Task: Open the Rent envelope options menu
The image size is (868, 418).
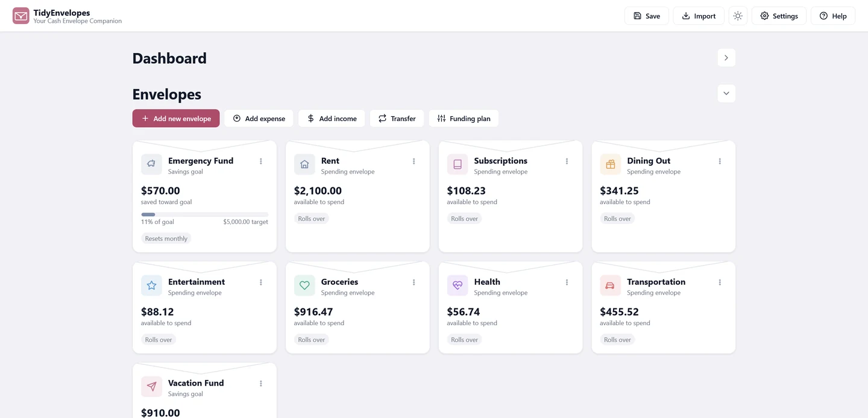Action: pos(414,161)
